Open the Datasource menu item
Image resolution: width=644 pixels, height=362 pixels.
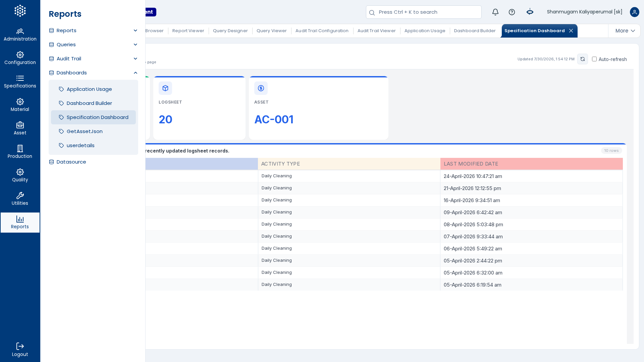(x=93, y=162)
